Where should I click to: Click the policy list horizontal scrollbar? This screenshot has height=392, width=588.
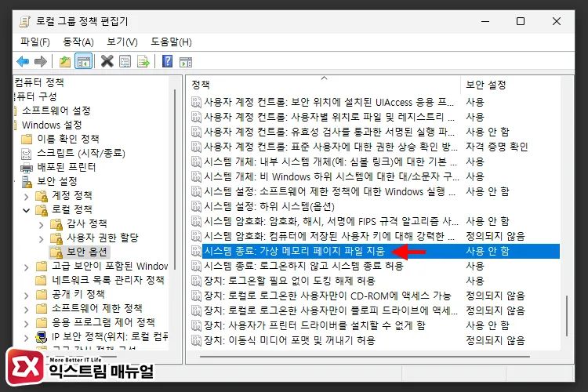[x=365, y=357]
